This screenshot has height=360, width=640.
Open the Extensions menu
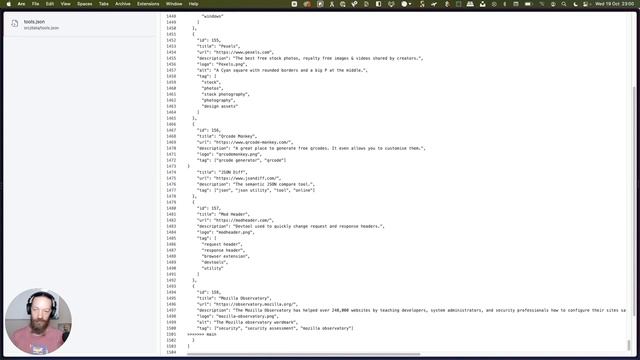click(148, 4)
